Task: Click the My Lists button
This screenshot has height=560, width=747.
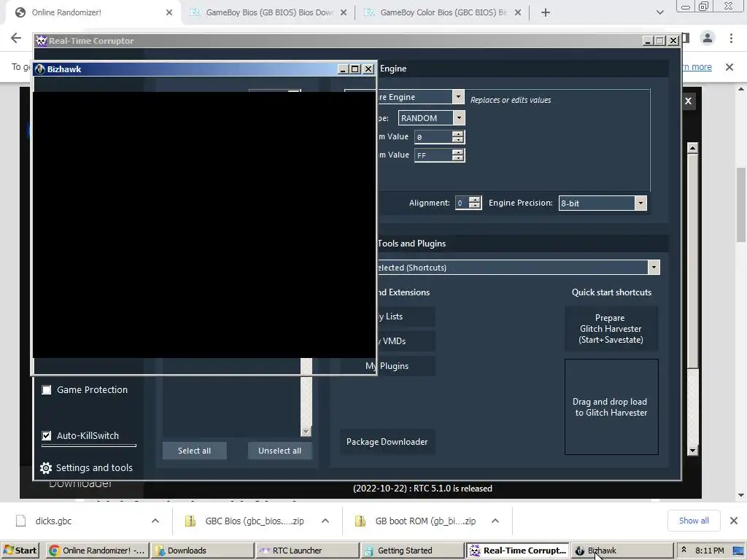Action: click(406, 316)
